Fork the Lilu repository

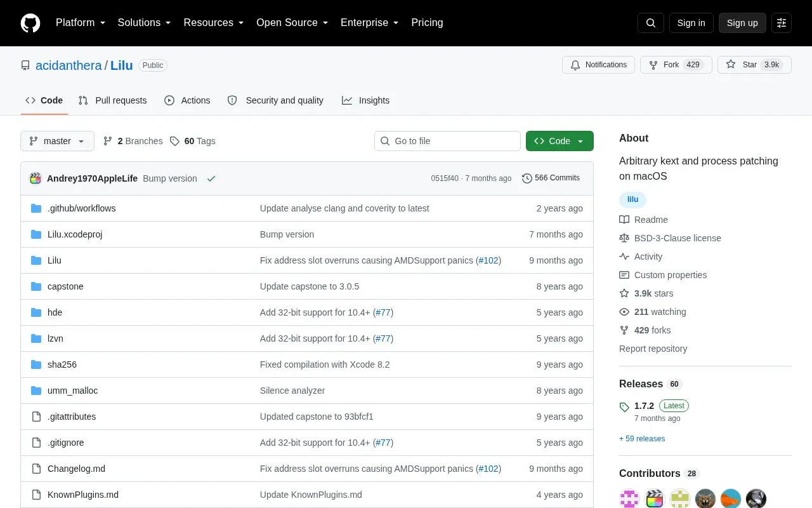coord(676,65)
